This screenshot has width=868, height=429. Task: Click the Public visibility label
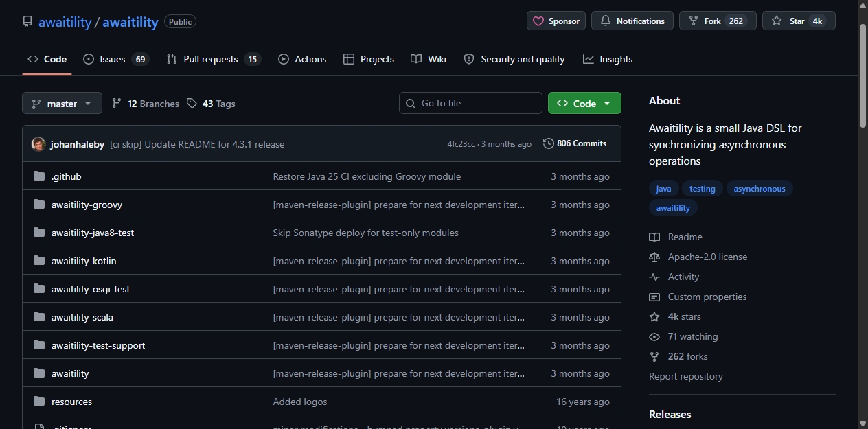point(180,21)
